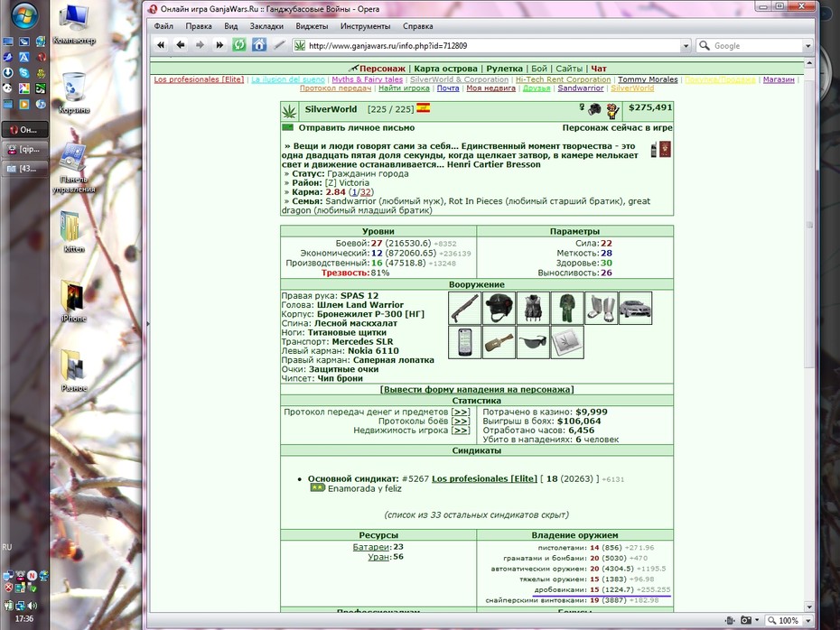Expand the address bar URL dropdown
Viewport: 840px width, 630px height.
tap(686, 46)
